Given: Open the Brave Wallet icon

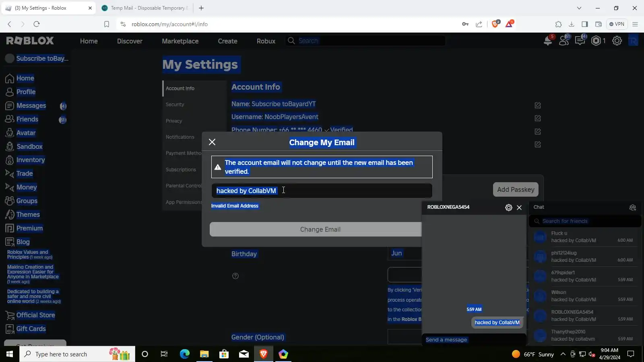Looking at the screenshot, I should (x=599, y=24).
